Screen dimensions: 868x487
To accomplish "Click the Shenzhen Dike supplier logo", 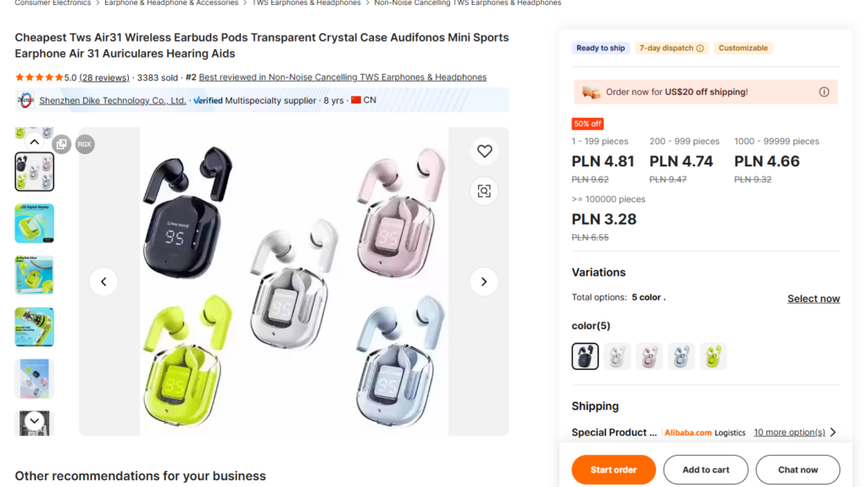I will (25, 100).
